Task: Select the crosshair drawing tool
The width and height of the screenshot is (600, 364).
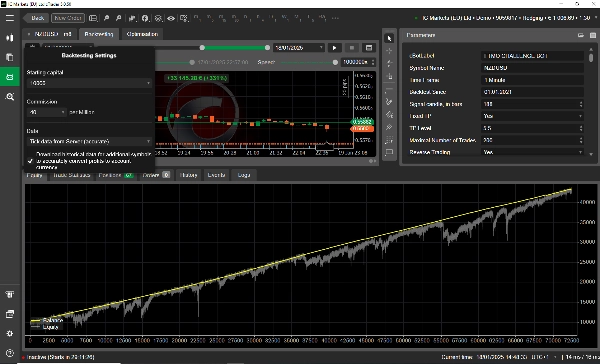Action: (389, 51)
